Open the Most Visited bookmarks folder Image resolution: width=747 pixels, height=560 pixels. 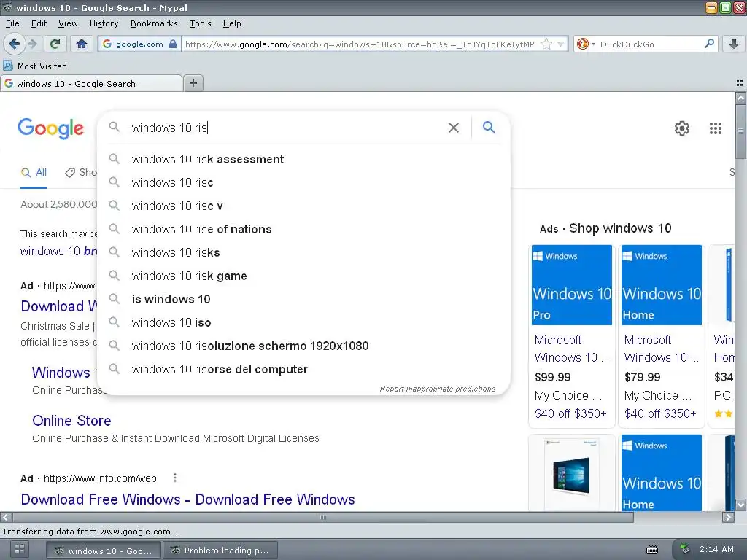click(x=35, y=66)
